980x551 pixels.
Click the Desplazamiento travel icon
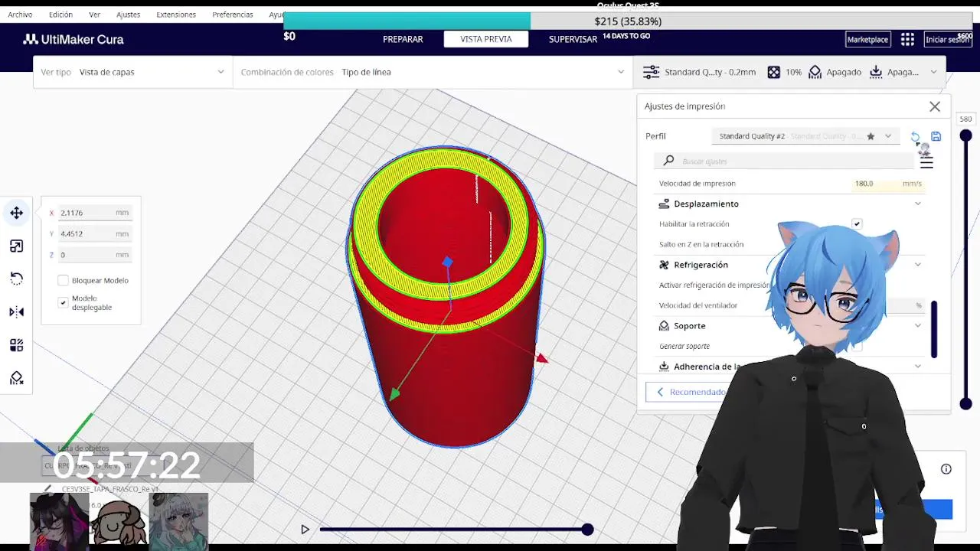tap(664, 204)
